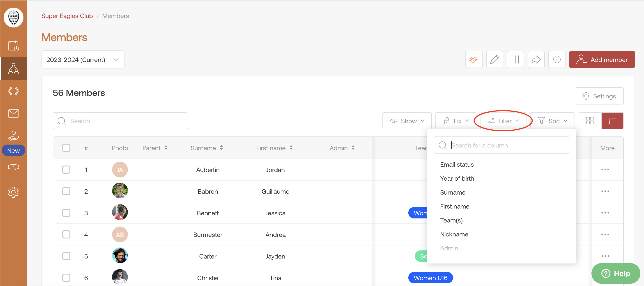The image size is (644, 286).
Task: Choose Surname filter option
Action: coord(453,193)
